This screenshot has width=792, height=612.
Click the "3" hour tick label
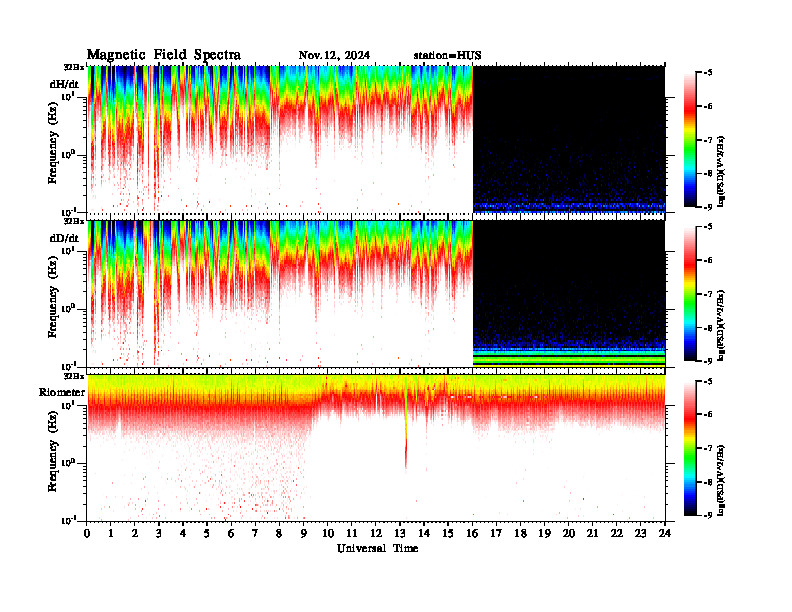tap(159, 534)
